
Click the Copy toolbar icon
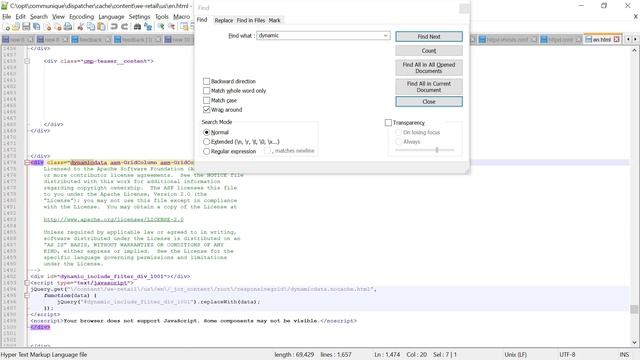pyautogui.click(x=91, y=27)
